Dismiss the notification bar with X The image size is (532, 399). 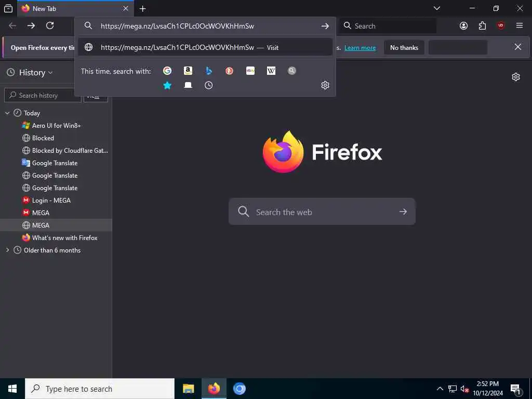coord(518,47)
